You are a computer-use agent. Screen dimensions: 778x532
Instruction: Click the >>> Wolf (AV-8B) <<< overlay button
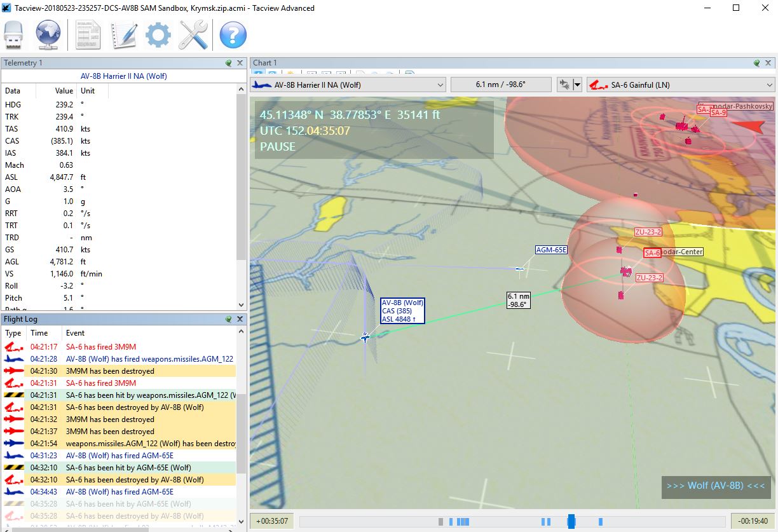pos(716,486)
